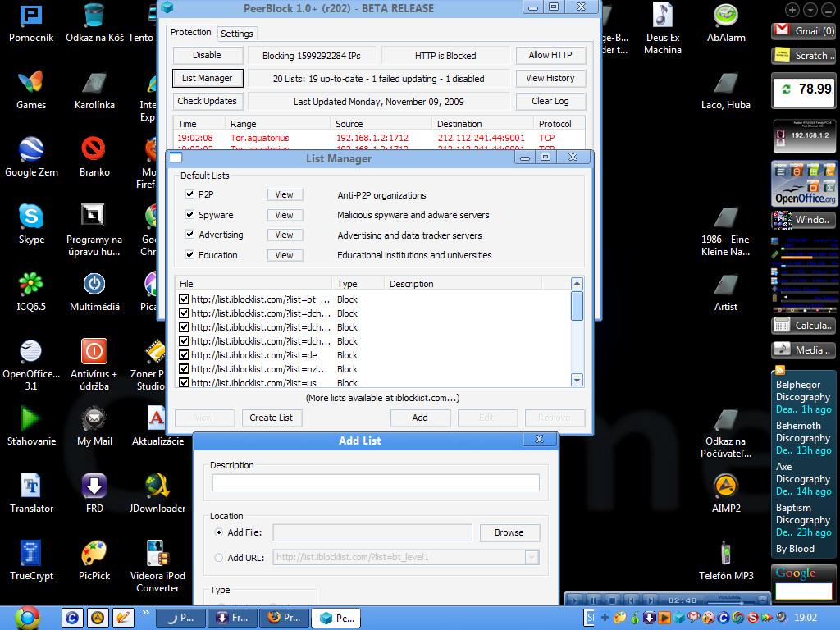Image resolution: width=840 pixels, height=630 pixels.
Task: Click the Disable protection button
Action: [x=208, y=55]
